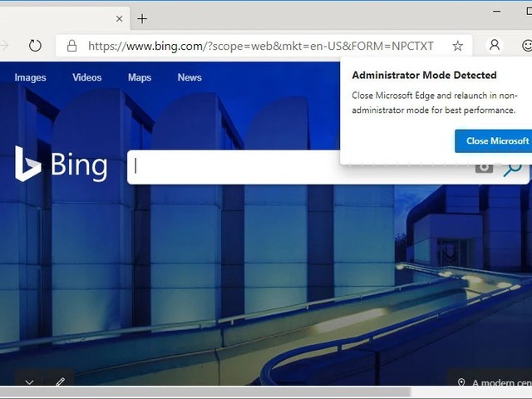Minimize the browser window

point(497,11)
